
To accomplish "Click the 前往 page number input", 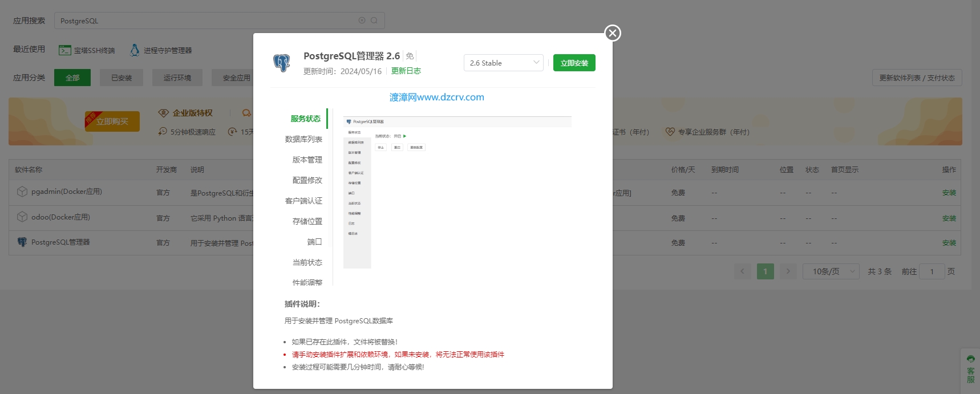I will click(x=932, y=271).
